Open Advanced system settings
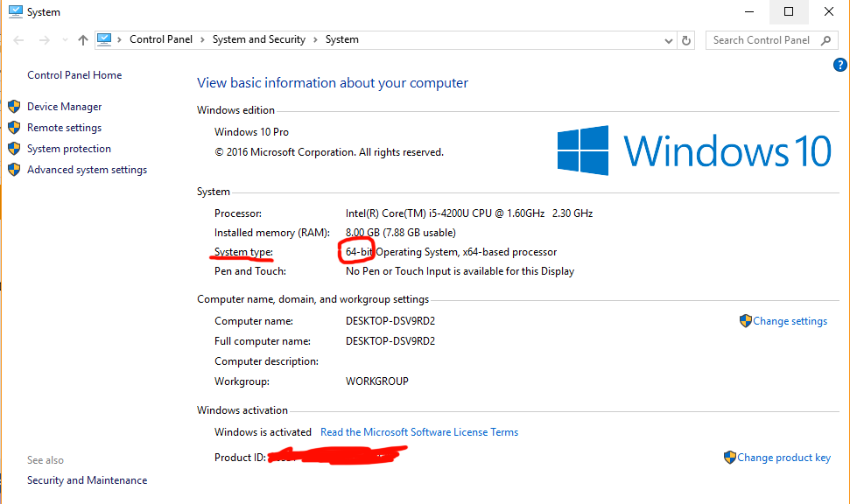 point(88,170)
